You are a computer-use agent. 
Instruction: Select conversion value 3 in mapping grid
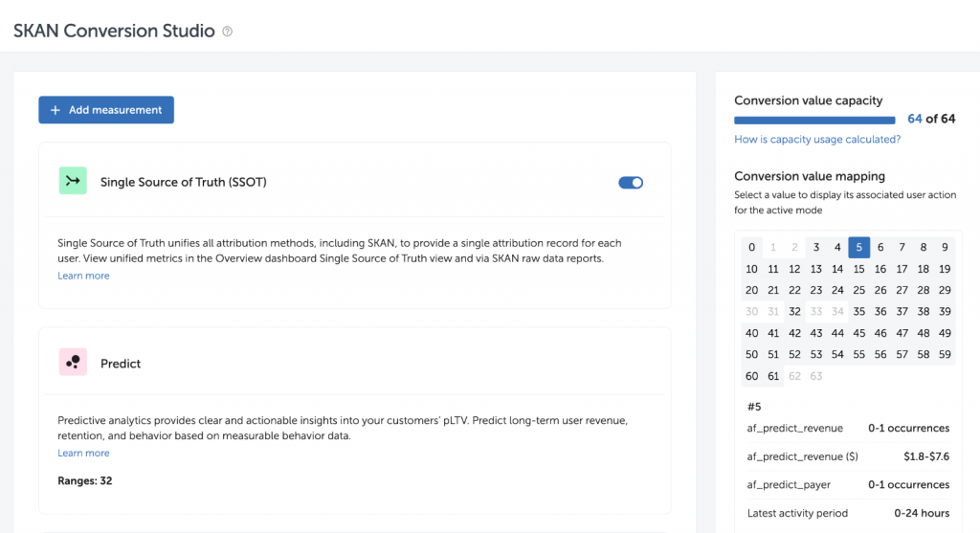point(816,248)
